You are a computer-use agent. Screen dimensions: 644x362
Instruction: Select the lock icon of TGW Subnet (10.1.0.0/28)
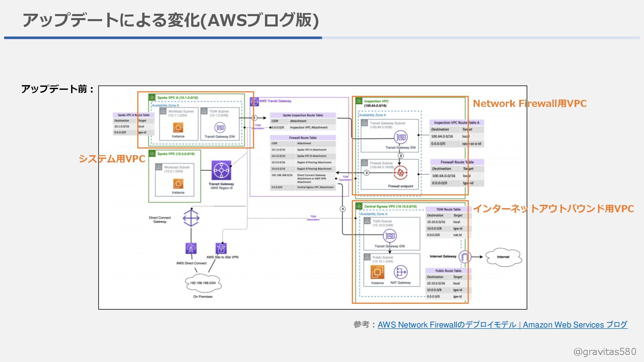point(204,111)
